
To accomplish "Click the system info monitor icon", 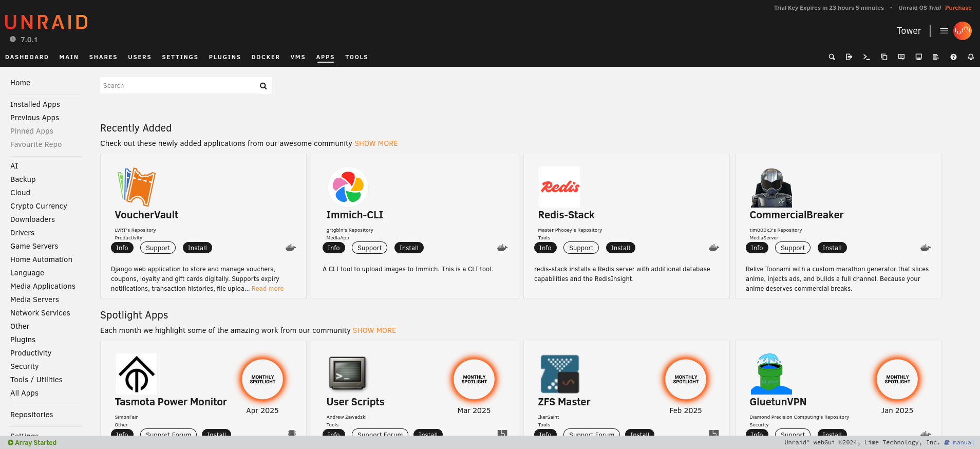I will (x=919, y=57).
